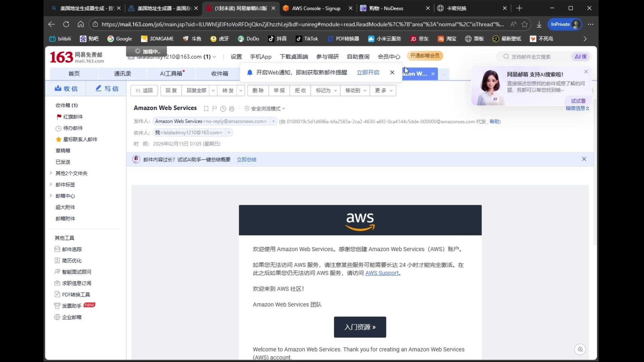
Task: Click the 入门资源 button in the email
Action: tap(360, 327)
